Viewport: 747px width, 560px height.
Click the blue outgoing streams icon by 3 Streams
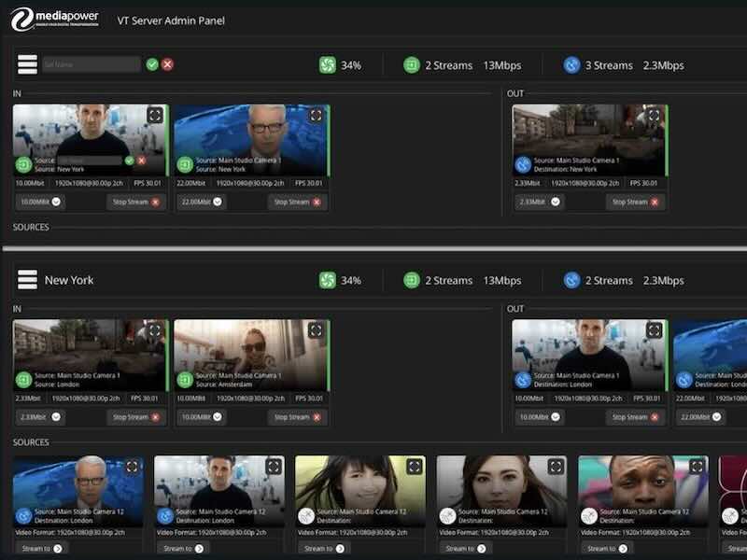[572, 65]
